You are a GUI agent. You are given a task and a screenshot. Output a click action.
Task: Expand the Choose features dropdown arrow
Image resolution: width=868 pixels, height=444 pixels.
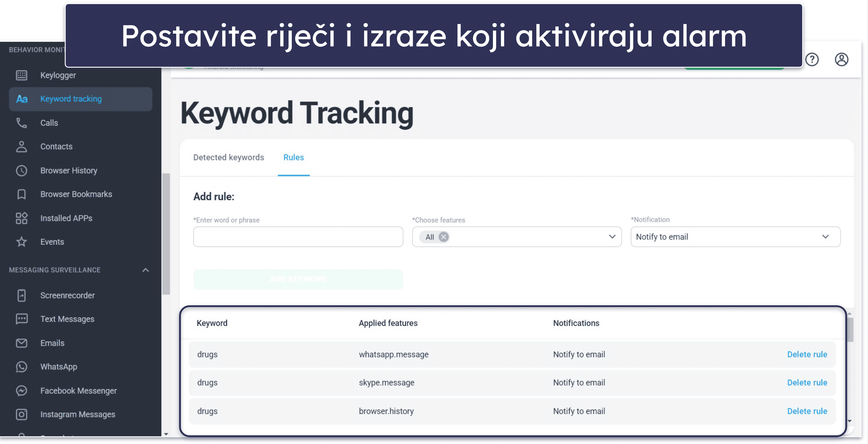click(612, 237)
